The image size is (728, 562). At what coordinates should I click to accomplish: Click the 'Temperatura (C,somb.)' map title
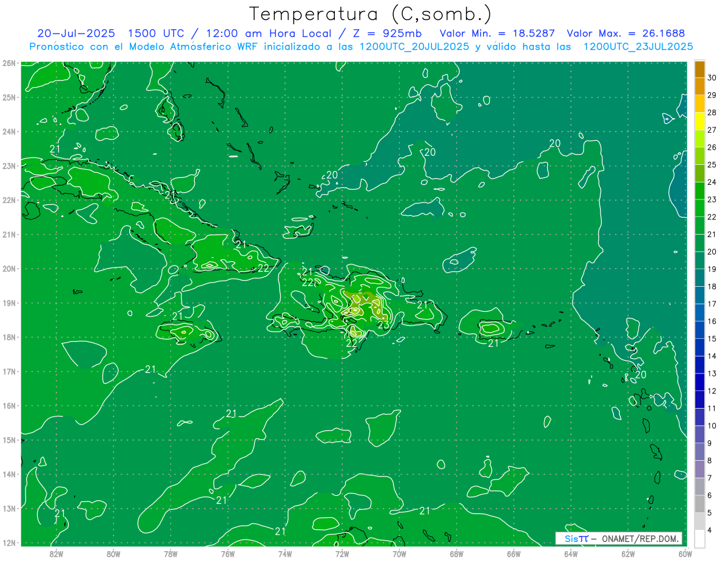370,14
